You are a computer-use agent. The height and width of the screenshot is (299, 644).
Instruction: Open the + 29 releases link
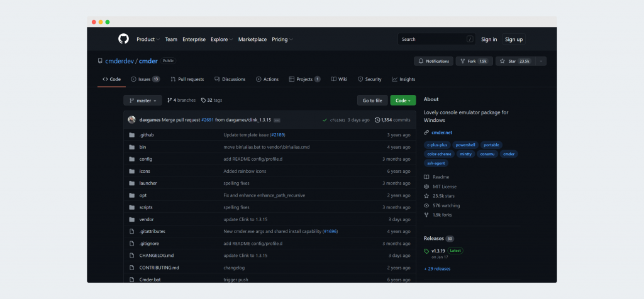pos(437,269)
